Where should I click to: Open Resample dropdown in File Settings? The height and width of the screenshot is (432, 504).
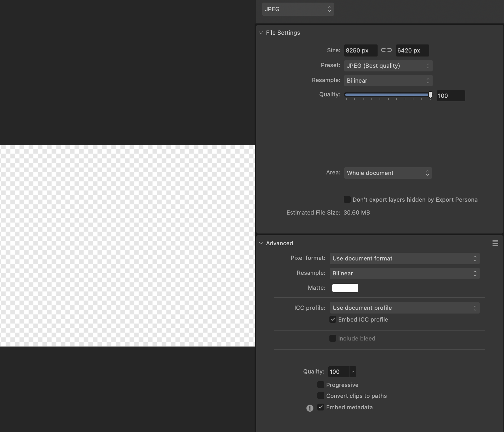point(388,81)
